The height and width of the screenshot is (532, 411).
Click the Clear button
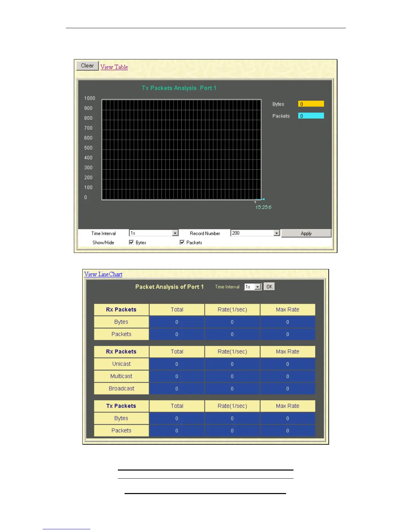87,66
